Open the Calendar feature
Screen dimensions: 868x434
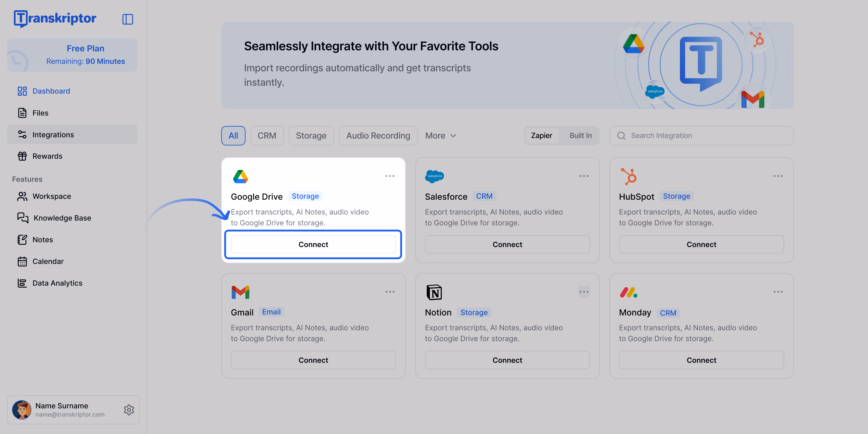[48, 261]
